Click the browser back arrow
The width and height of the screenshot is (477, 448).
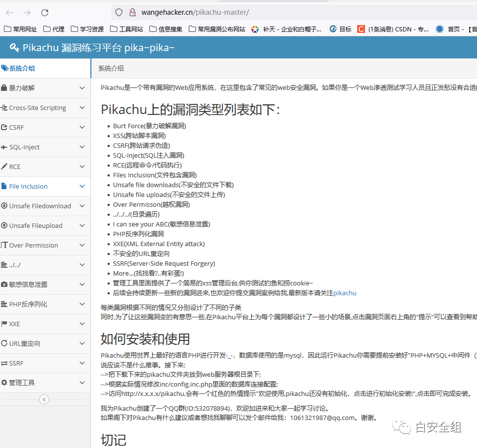[x=9, y=12]
